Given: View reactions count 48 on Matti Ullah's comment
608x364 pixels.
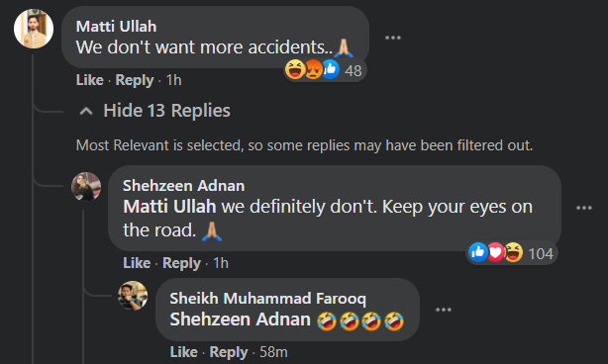Looking at the screenshot, I should coord(325,70).
